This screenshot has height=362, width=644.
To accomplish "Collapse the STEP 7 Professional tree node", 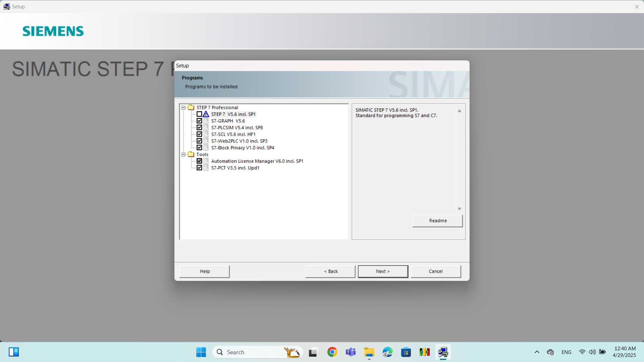I will (x=183, y=108).
